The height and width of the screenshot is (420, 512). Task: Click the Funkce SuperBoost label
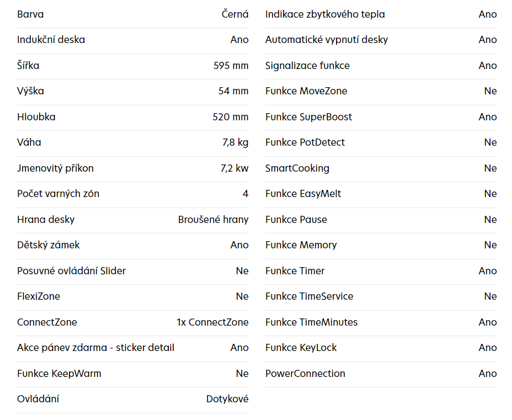click(x=308, y=117)
